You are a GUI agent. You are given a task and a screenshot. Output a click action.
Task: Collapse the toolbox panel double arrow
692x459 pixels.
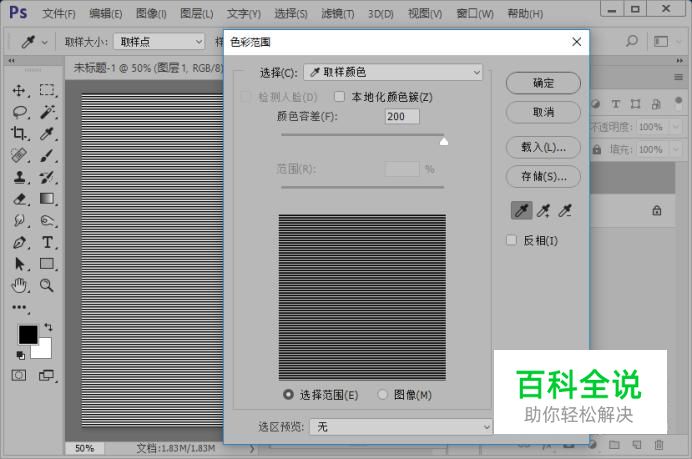pyautogui.click(x=11, y=60)
